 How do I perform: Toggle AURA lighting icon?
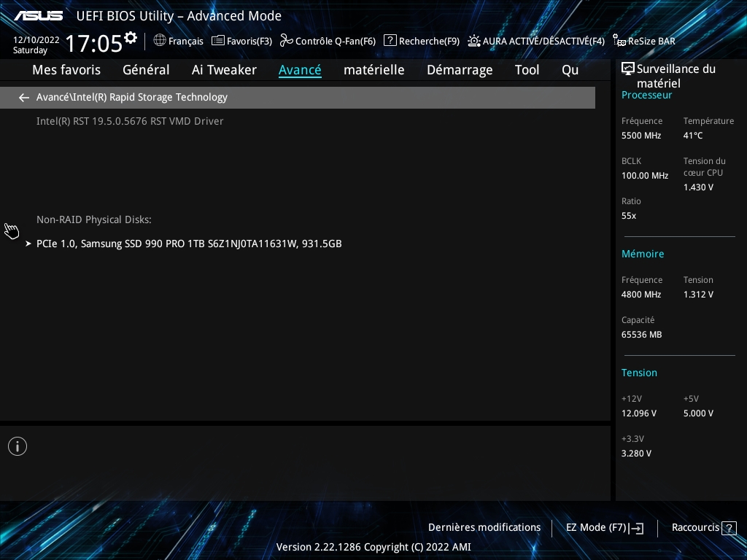click(473, 41)
